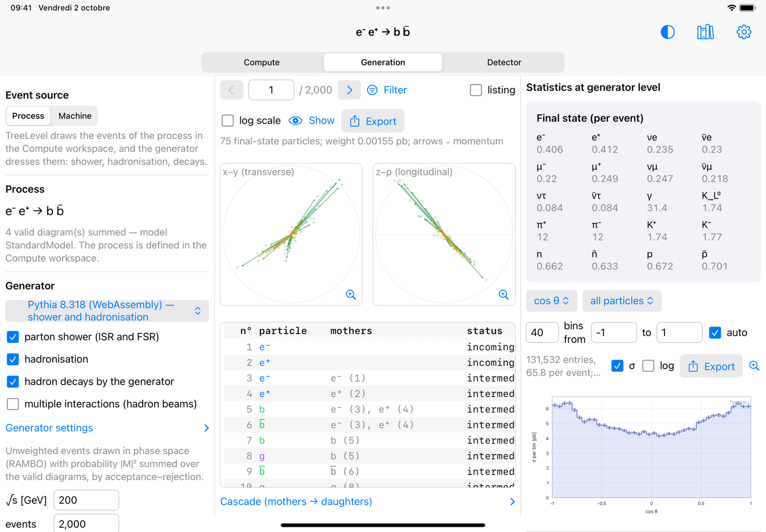The image size is (766, 532).
Task: Enable multiple interactions (hadron beams)
Action: [x=13, y=404]
